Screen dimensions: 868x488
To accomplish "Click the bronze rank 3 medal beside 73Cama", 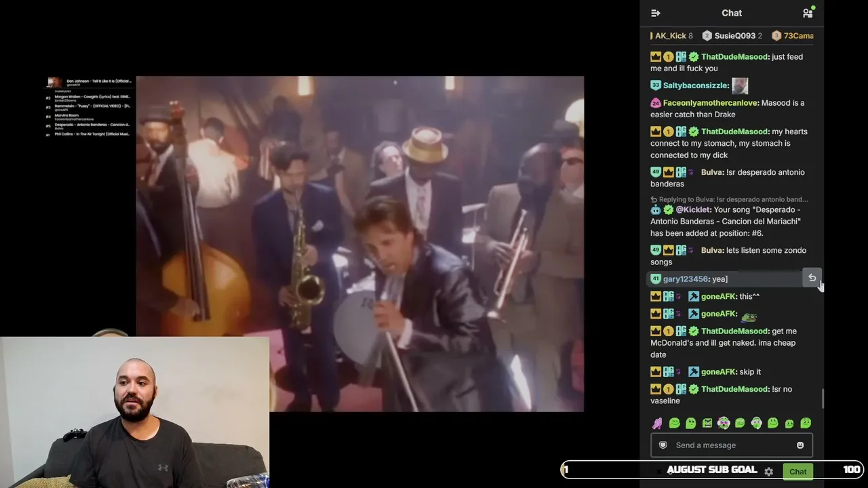I will [x=776, y=36].
